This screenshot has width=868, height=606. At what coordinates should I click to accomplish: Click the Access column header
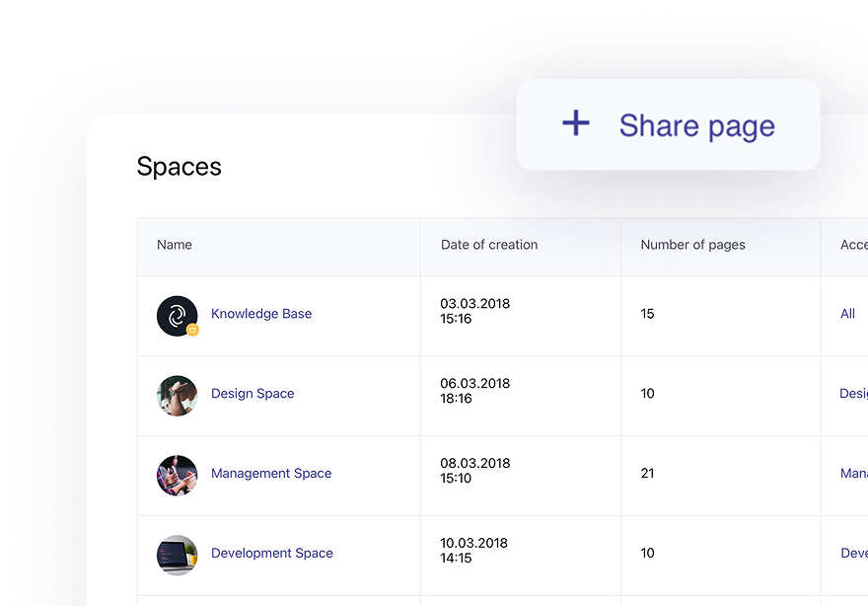pos(850,245)
